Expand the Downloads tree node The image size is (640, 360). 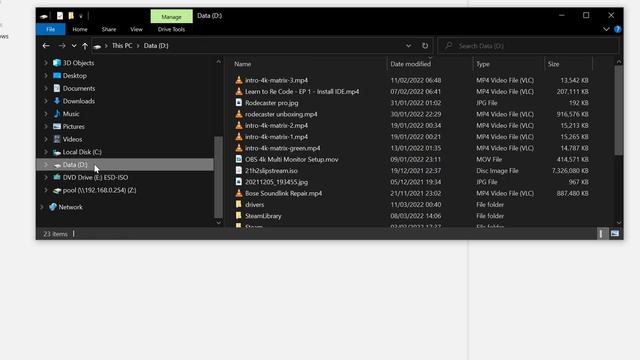click(46, 101)
